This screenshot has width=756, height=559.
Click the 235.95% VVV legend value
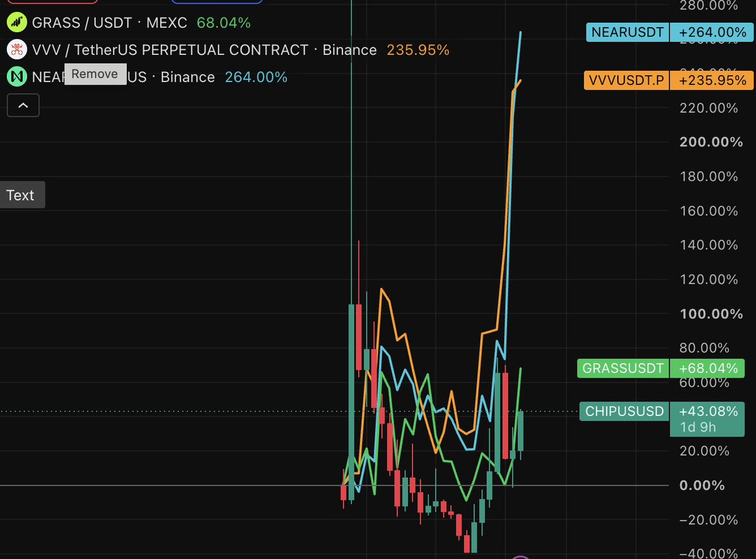[418, 50]
